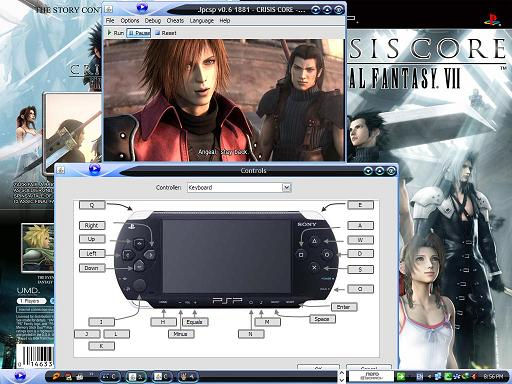This screenshot has height=384, width=512.
Task: Click the taskbar scroll down arrow
Action: point(341,380)
